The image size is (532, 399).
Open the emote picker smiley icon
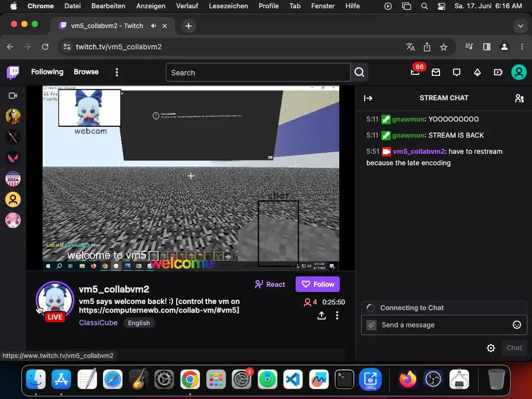(x=517, y=325)
